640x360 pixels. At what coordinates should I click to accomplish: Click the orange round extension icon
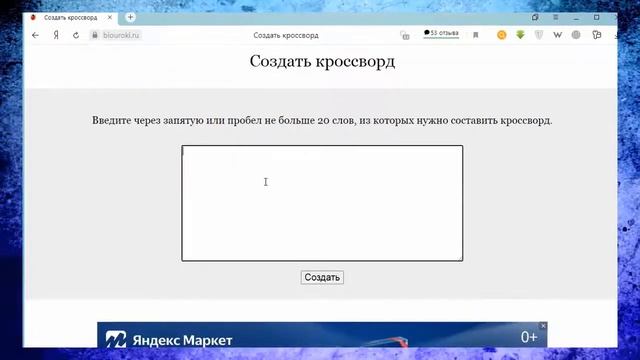coord(502,35)
